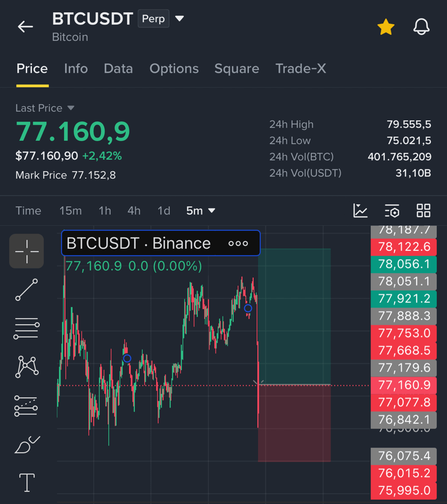This screenshot has height=504, width=447.
Task: Click the 77,077.8 red price label
Action: (x=404, y=403)
